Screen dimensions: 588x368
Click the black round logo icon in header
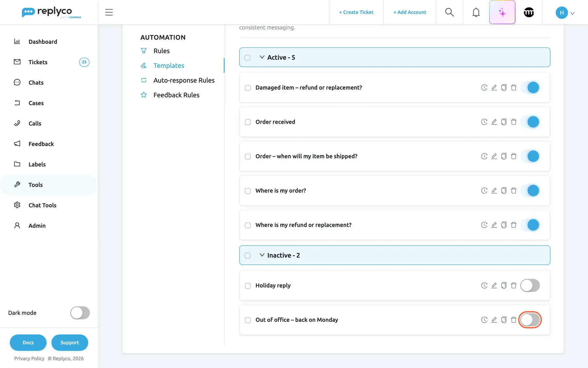(x=529, y=12)
